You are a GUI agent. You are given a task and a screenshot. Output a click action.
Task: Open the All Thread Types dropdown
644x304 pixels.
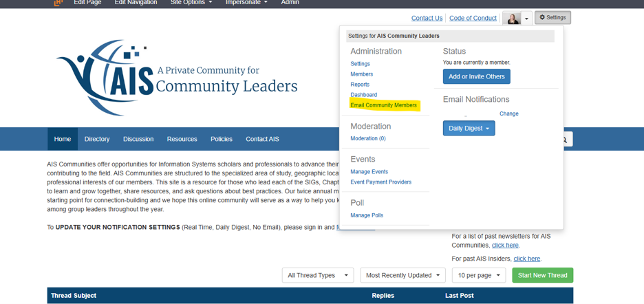tap(318, 275)
